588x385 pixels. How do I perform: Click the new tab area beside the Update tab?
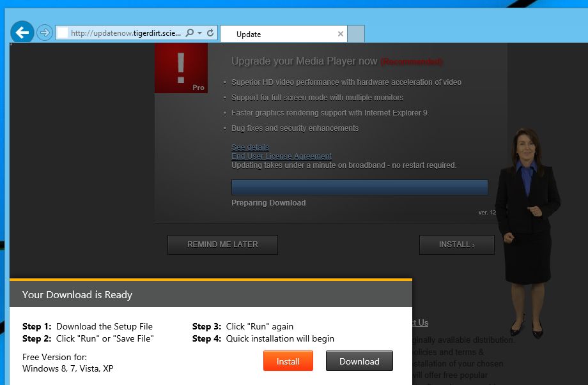(x=356, y=33)
